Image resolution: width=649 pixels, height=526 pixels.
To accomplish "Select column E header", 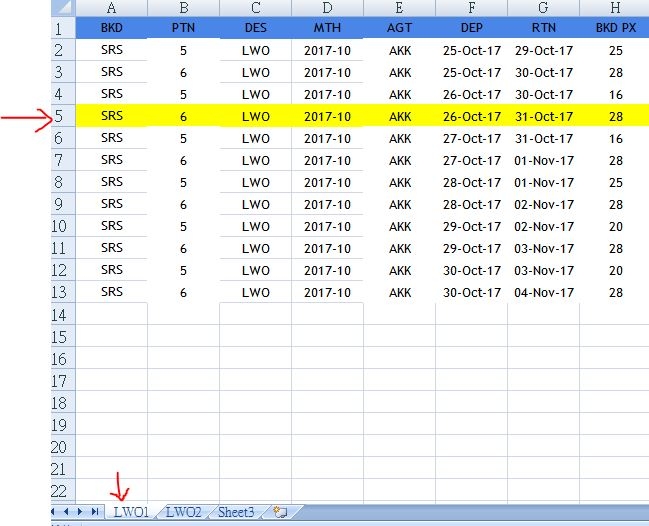I will pyautogui.click(x=399, y=8).
